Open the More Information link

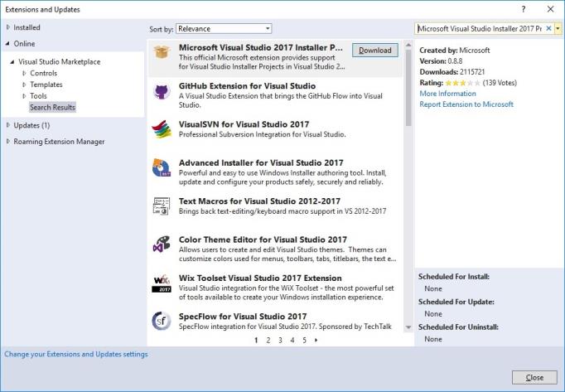[x=447, y=94]
